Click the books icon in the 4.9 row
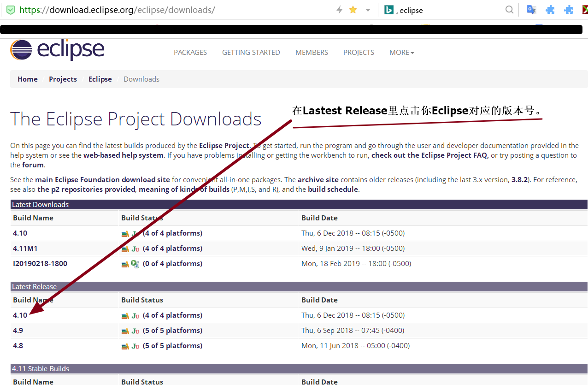Viewport: 588px width, 385px height. pyautogui.click(x=125, y=331)
